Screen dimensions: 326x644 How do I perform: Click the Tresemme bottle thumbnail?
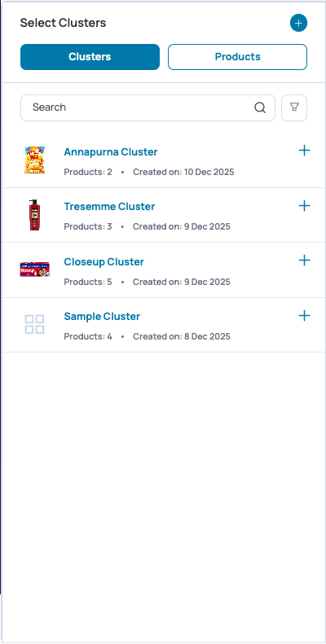click(34, 215)
